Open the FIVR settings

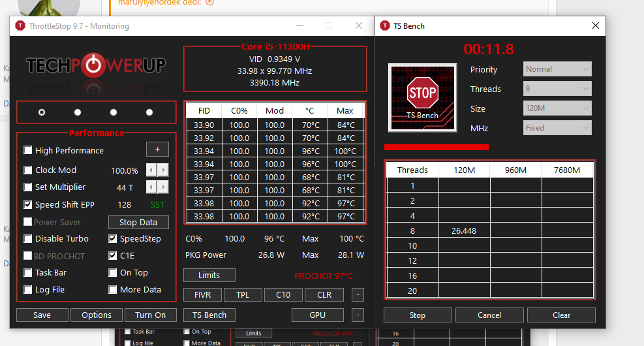pyautogui.click(x=202, y=294)
